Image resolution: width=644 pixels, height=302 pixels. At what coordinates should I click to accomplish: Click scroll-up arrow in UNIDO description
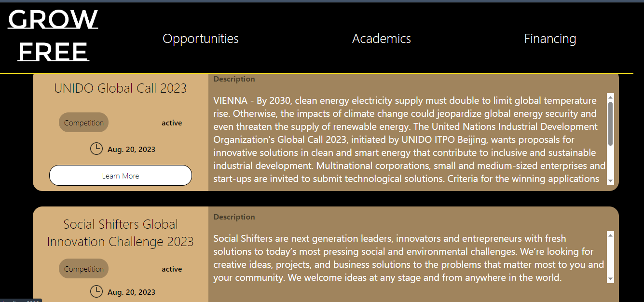pos(610,97)
